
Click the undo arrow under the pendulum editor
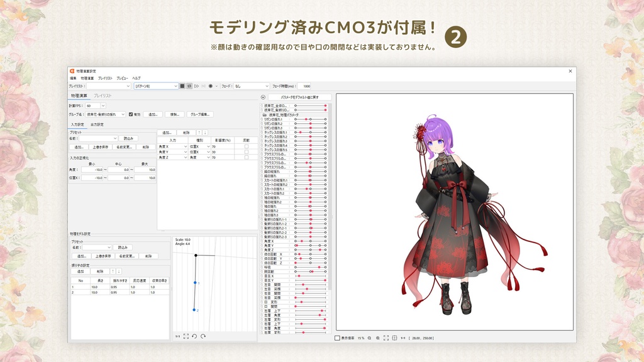tap(194, 336)
